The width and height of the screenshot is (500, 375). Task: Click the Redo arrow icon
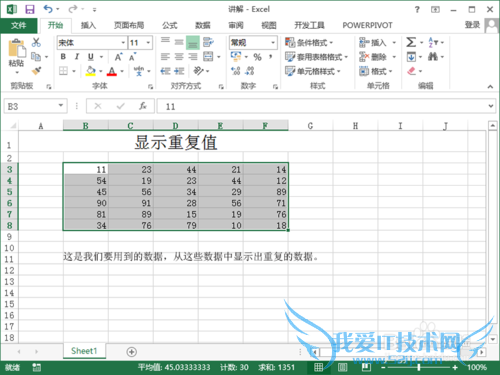click(73, 9)
